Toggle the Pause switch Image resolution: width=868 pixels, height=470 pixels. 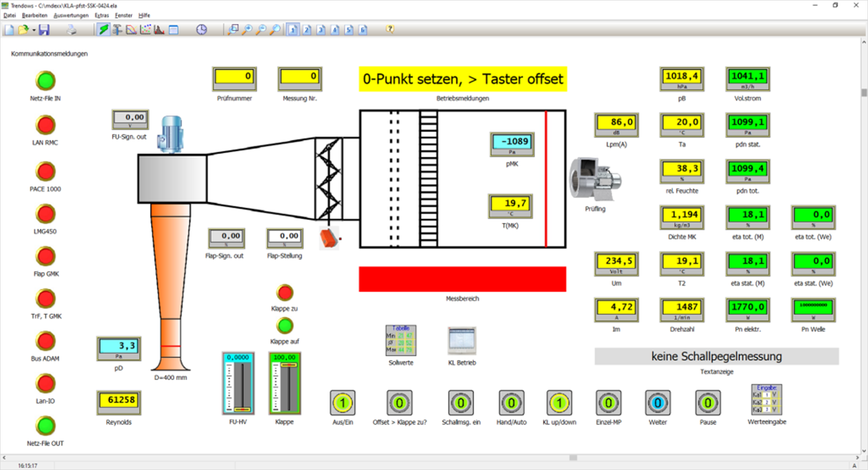tap(708, 403)
